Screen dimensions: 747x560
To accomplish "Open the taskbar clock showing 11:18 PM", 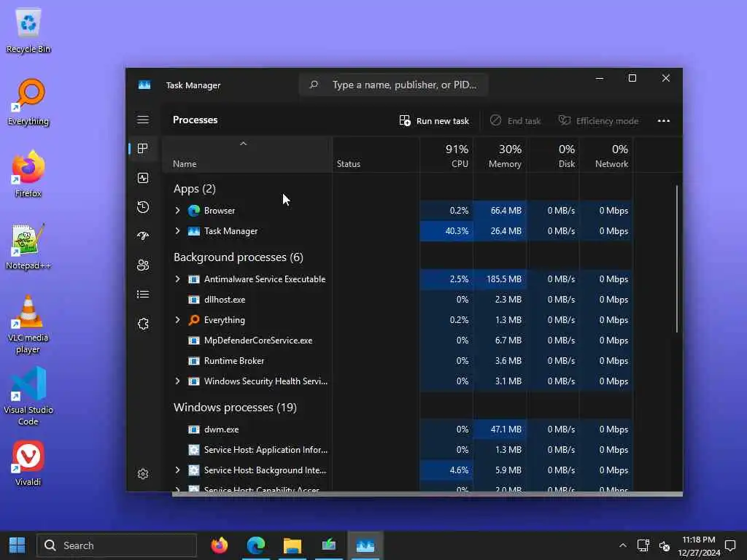I will pyautogui.click(x=699, y=545).
